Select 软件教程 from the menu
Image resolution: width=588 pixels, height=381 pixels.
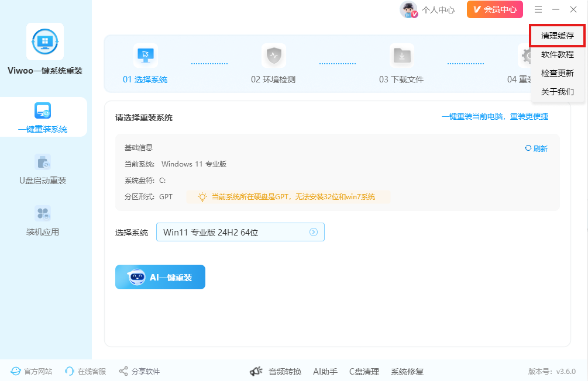click(557, 55)
